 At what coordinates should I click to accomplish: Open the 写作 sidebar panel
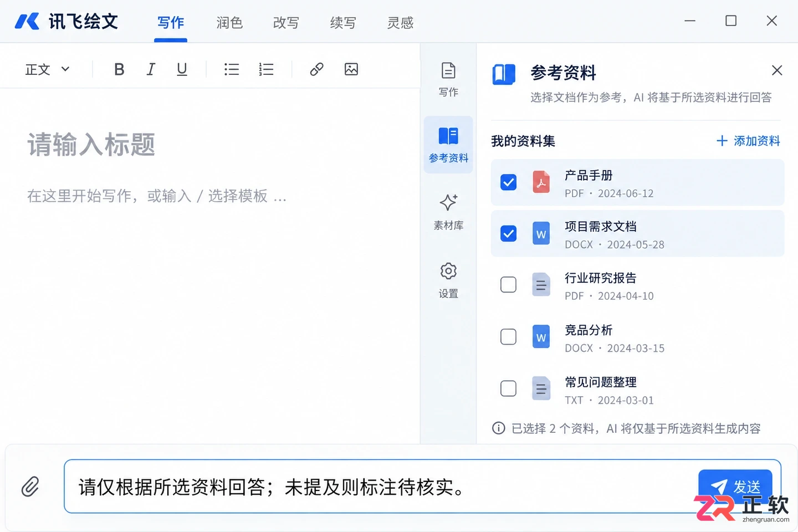448,80
